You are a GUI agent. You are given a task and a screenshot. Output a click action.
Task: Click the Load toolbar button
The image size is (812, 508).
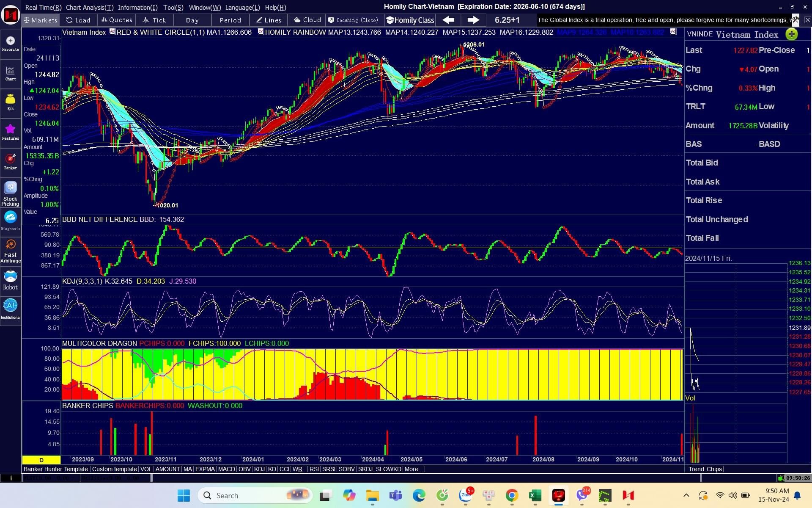79,20
